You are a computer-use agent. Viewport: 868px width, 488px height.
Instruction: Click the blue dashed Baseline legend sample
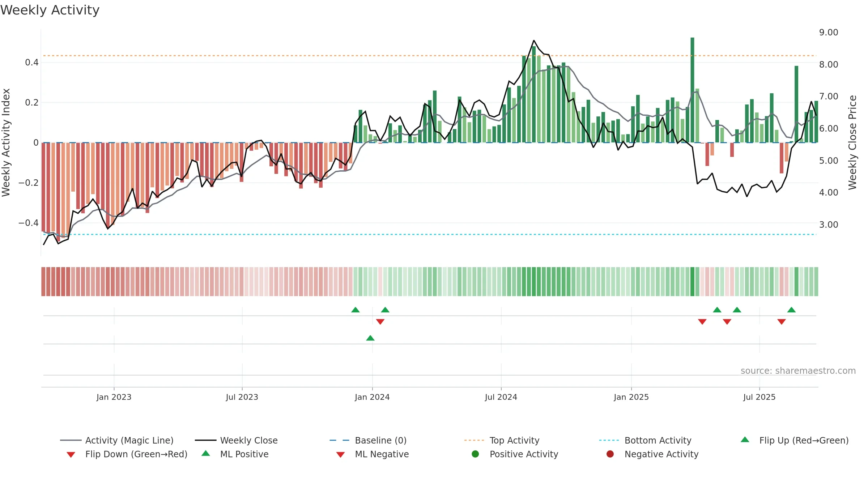coord(340,440)
